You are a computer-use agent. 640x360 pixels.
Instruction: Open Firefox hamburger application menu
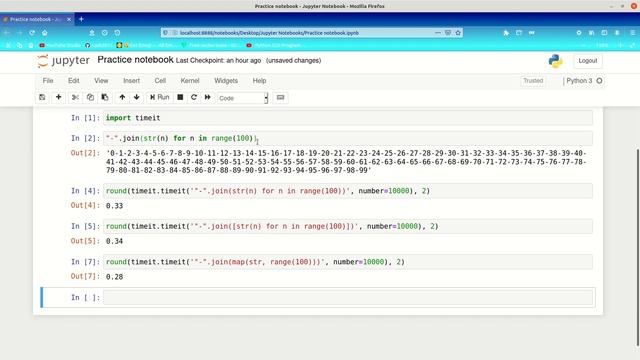632,33
